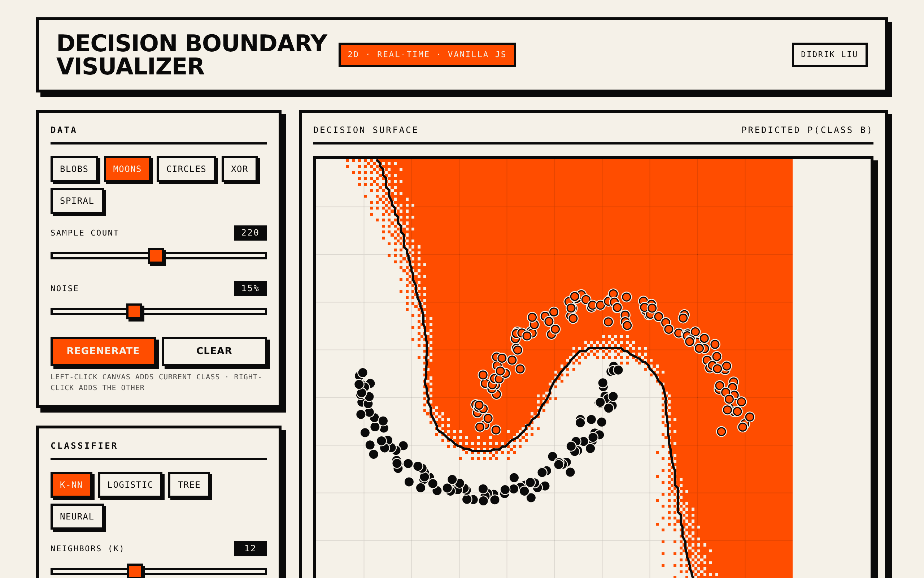Click the Sample Count slider handle
This screenshot has width=924, height=578.
click(156, 255)
